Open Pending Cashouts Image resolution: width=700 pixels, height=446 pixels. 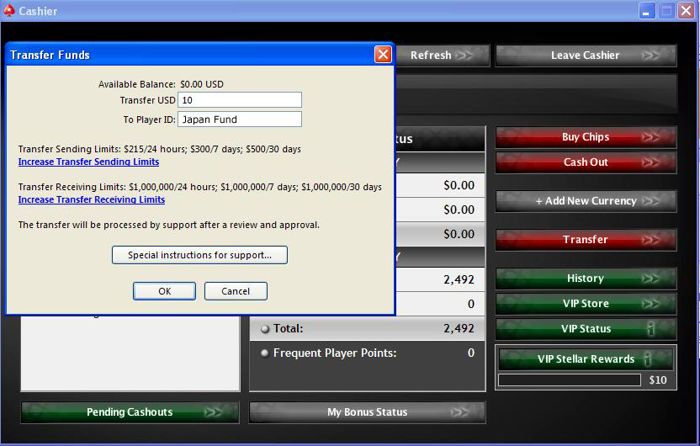coord(129,412)
